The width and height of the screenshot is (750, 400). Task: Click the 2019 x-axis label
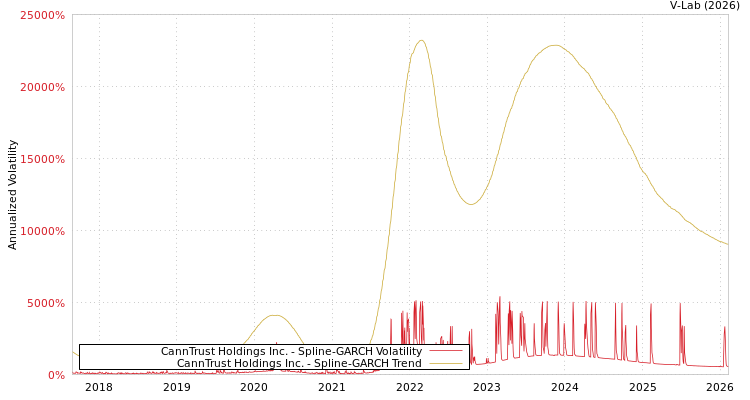[176, 387]
